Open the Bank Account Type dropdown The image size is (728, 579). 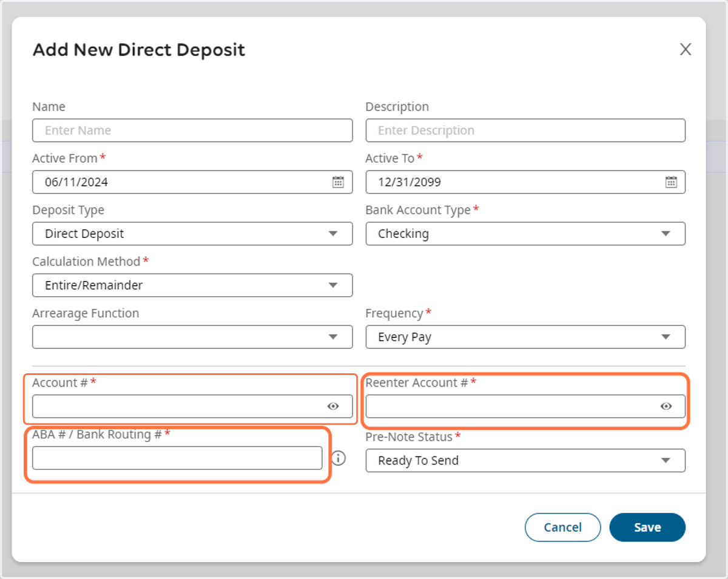(525, 234)
